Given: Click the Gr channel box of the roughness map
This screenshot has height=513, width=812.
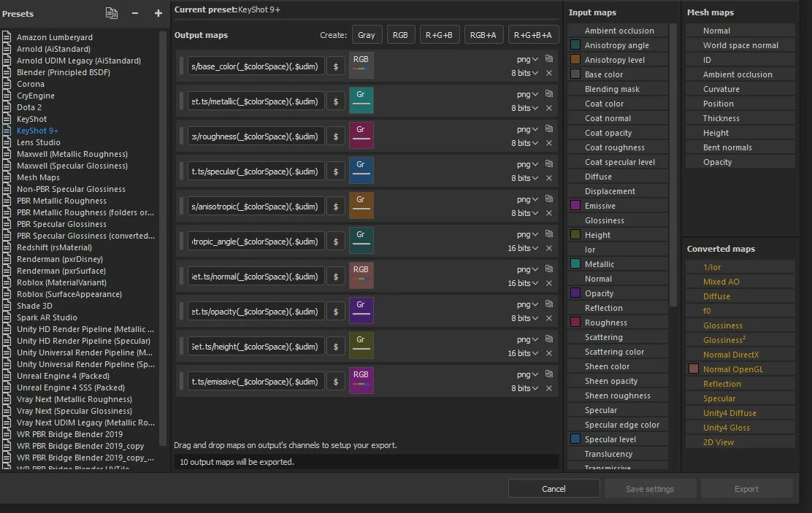Looking at the screenshot, I should (x=361, y=135).
